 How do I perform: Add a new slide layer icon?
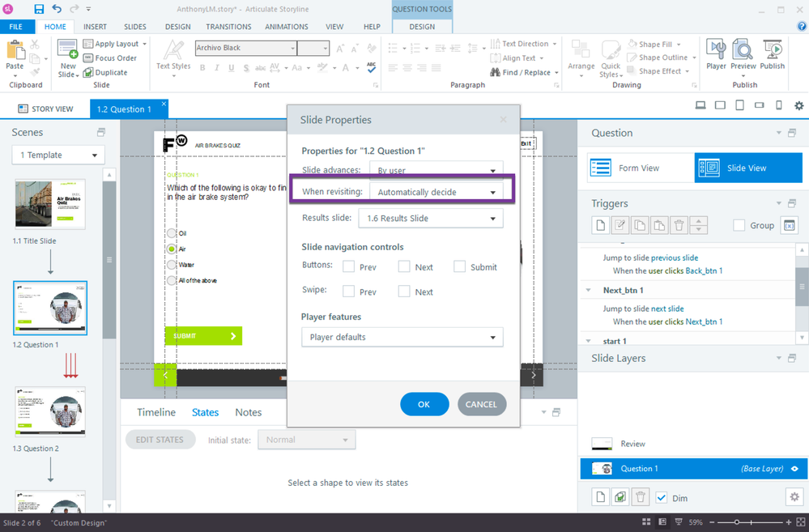point(601,497)
